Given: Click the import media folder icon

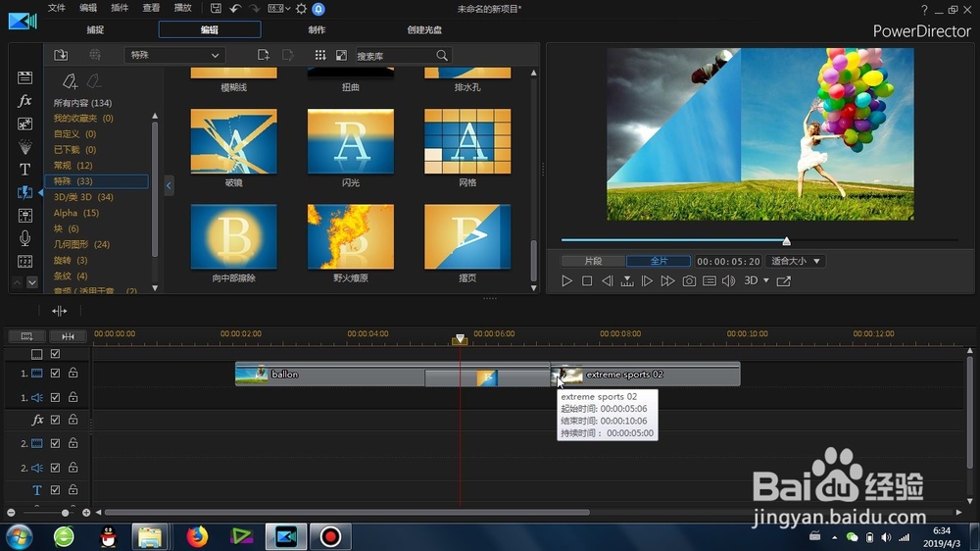Looking at the screenshot, I should pos(61,55).
